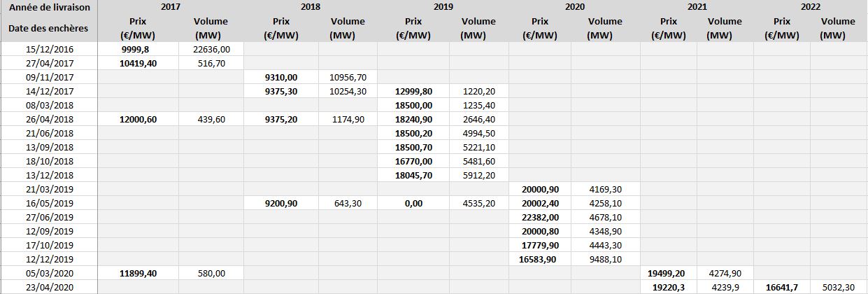Select date cell 13/09/2018
868x294 pixels.
tap(49, 147)
